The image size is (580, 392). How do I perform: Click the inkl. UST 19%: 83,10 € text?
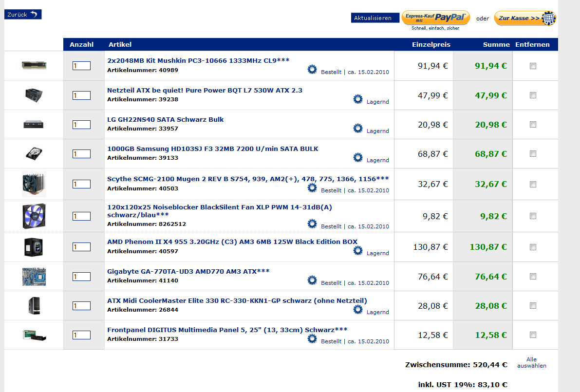point(463,385)
